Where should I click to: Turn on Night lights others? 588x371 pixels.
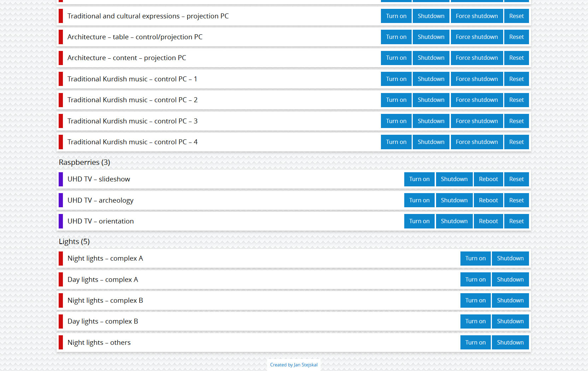pos(475,342)
